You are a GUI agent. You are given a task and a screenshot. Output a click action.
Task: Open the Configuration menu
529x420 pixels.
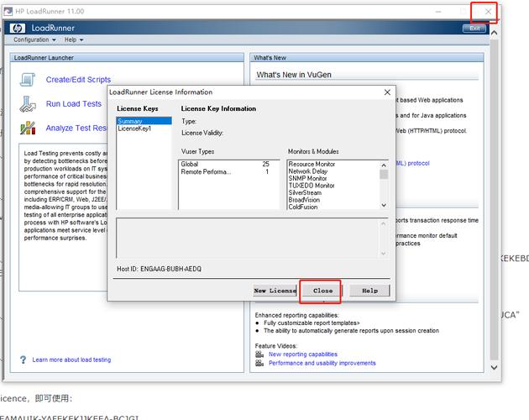tap(34, 39)
